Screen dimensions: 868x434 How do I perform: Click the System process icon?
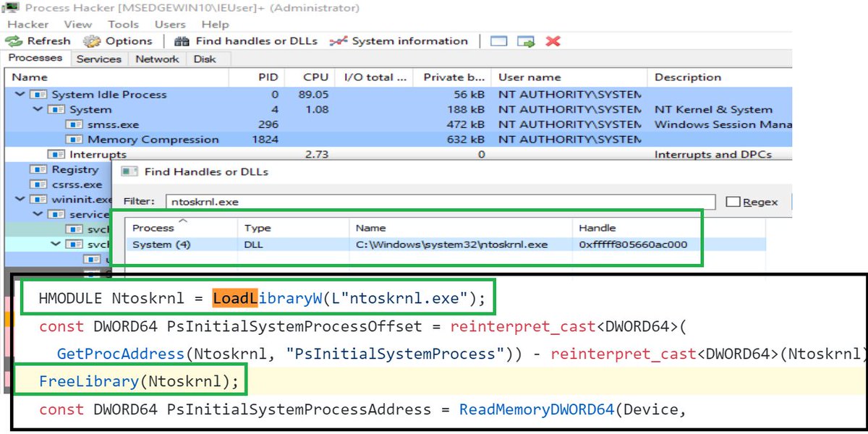tap(56, 110)
